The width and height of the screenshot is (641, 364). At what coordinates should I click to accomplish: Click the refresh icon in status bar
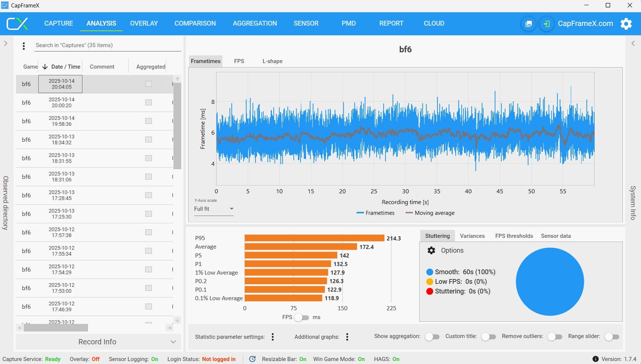(252, 359)
